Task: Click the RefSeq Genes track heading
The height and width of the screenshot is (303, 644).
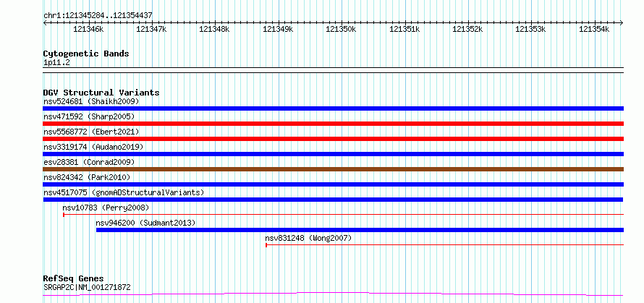Action: point(74,279)
